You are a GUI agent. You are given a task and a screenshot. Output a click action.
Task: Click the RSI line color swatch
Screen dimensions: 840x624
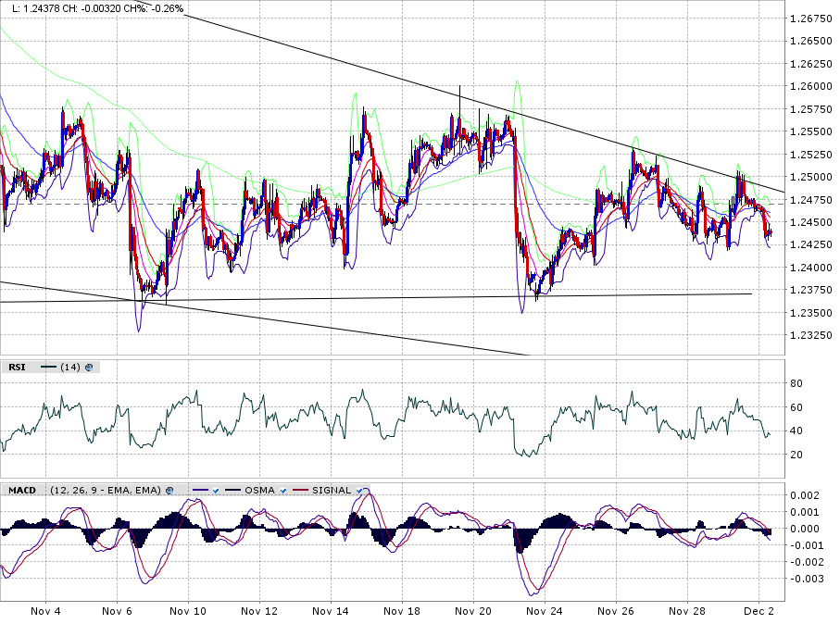48,368
